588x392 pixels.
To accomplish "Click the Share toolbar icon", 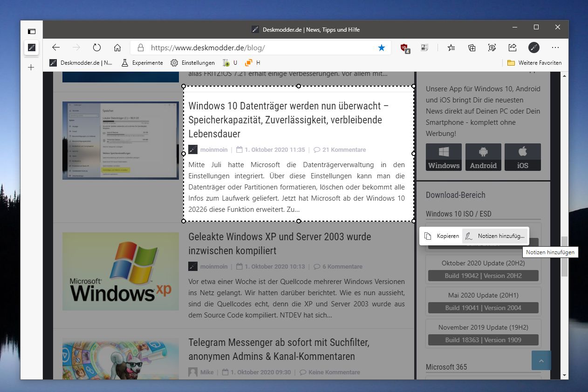I will coord(513,47).
